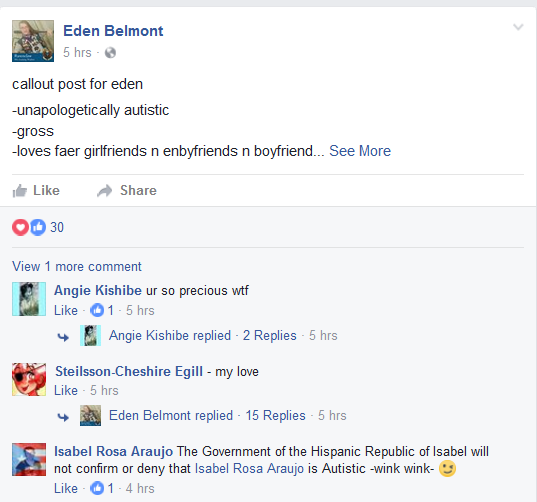Click the heart reaction icon

pyautogui.click(x=21, y=227)
